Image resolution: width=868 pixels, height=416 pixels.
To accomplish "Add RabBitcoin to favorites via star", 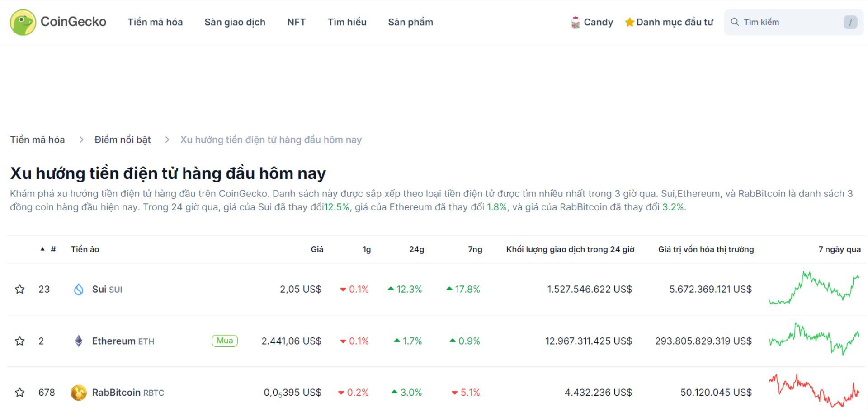I will (x=20, y=392).
